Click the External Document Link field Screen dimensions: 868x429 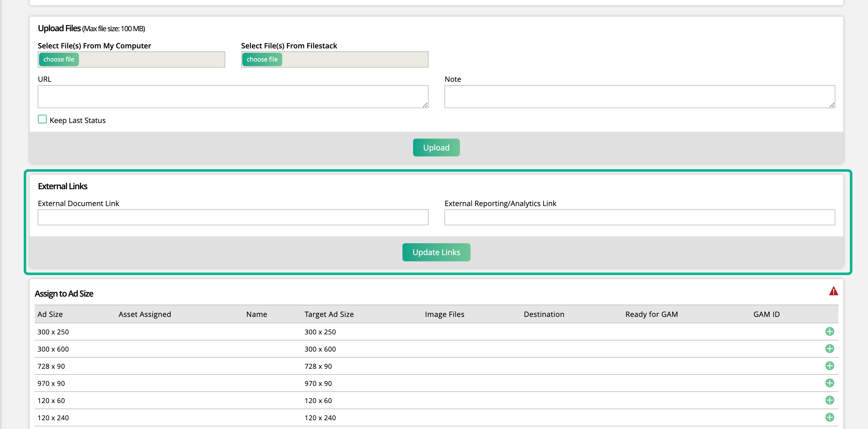click(x=233, y=217)
